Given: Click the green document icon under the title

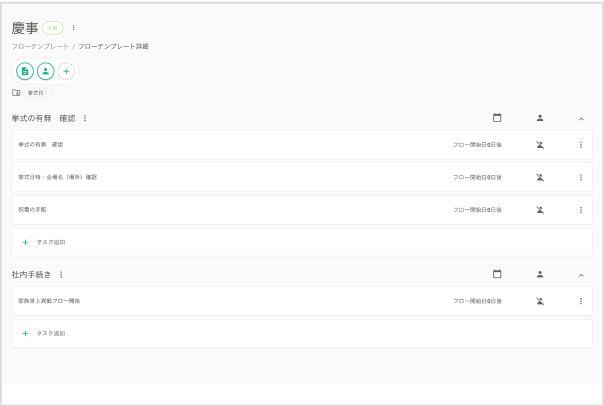Looking at the screenshot, I should pos(25,71).
